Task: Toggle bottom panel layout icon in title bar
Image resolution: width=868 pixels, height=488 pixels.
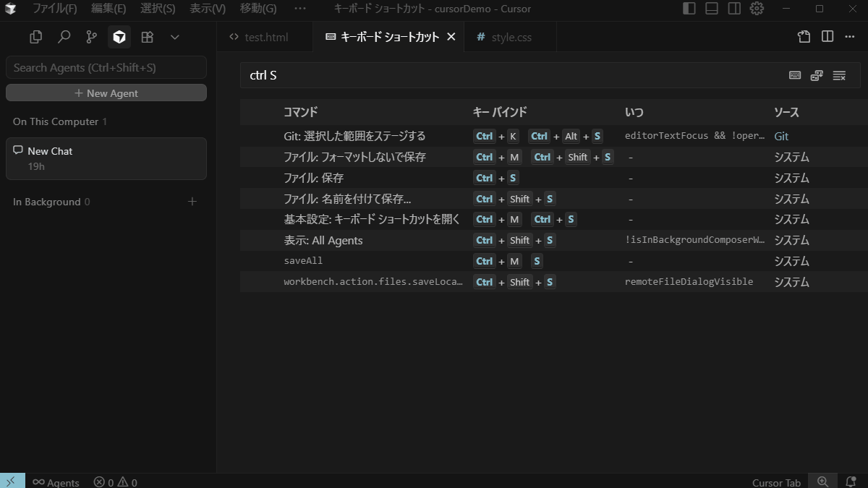Action: (712, 9)
